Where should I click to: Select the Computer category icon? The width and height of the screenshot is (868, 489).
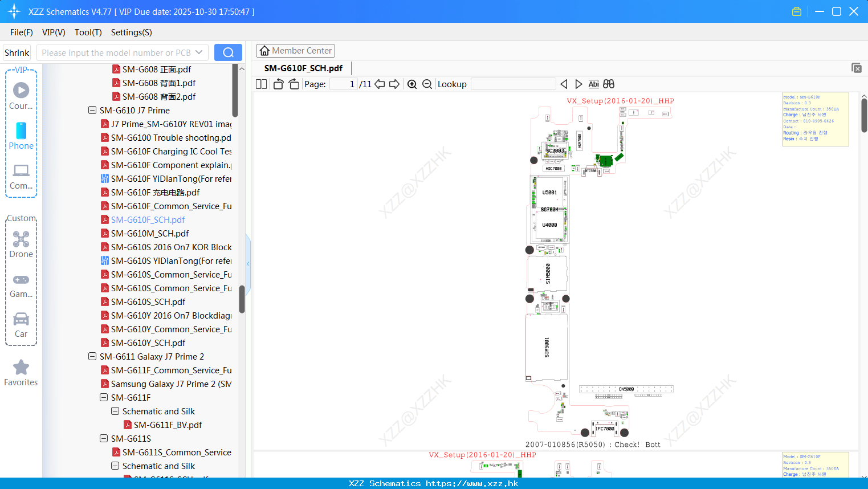click(x=21, y=176)
